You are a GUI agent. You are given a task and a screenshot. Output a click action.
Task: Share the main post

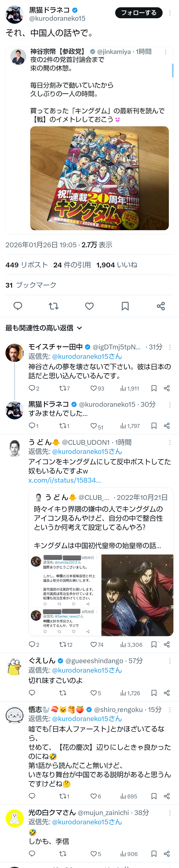(161, 306)
